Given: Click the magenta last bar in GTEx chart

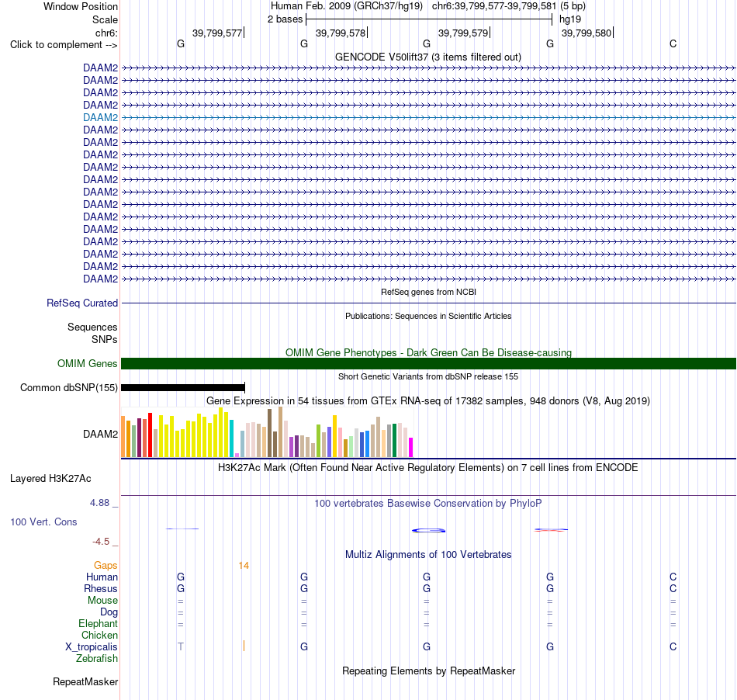Looking at the screenshot, I should pyautogui.click(x=411, y=447).
